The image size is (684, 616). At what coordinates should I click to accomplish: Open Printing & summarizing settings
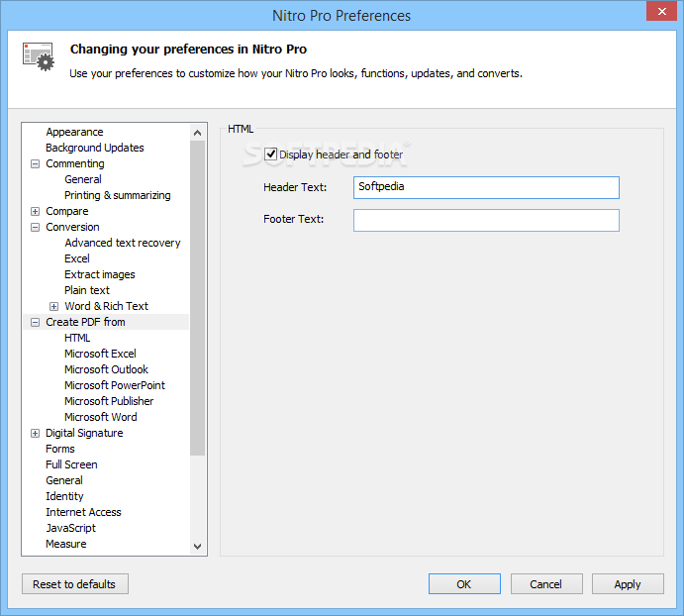click(x=118, y=195)
